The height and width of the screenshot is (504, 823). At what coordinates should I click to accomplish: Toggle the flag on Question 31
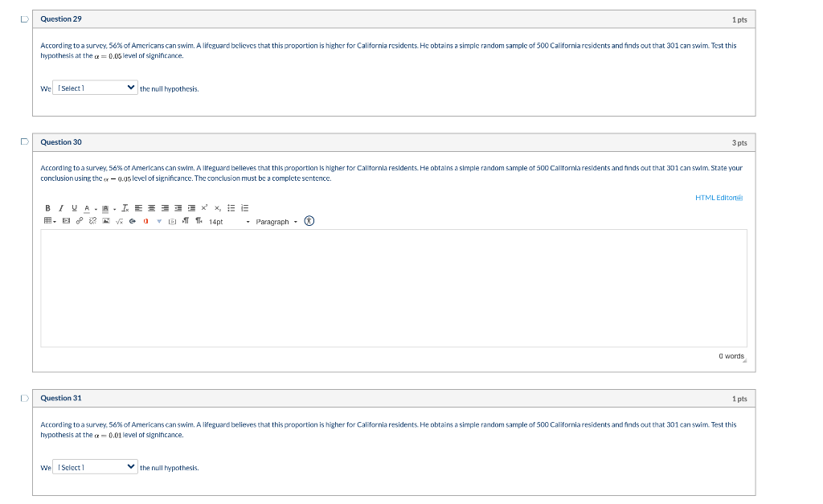[x=24, y=398]
